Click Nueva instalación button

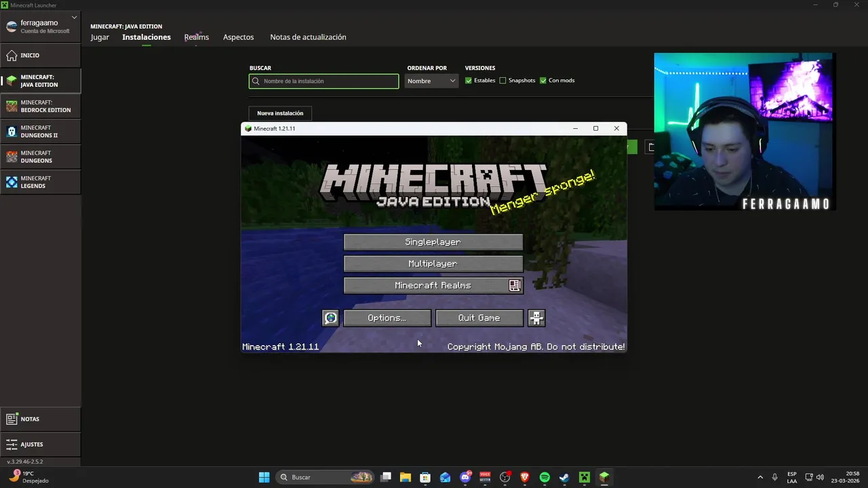tap(280, 113)
